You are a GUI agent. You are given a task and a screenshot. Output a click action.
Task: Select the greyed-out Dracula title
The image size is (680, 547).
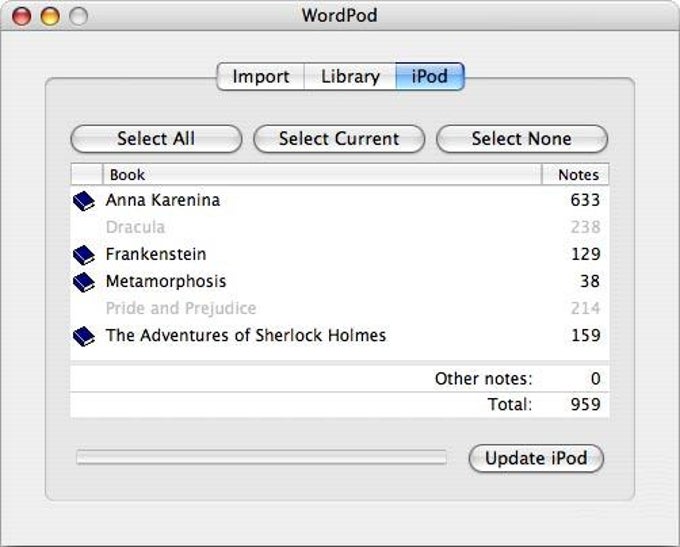click(135, 227)
